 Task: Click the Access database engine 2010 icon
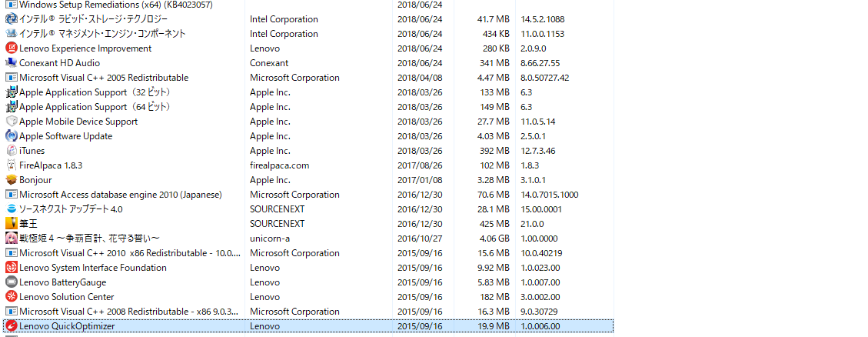[x=11, y=195]
